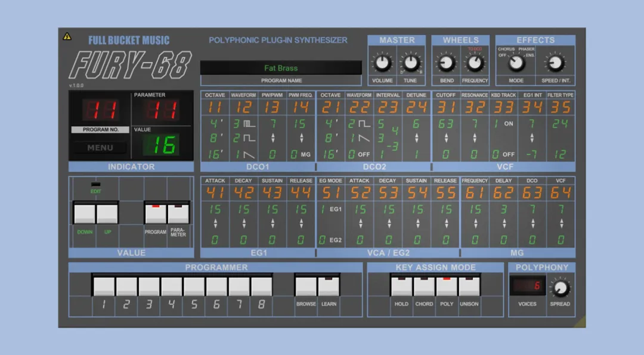644x355 pixels.
Task: Click the FURY-68 logo
Action: 130,65
